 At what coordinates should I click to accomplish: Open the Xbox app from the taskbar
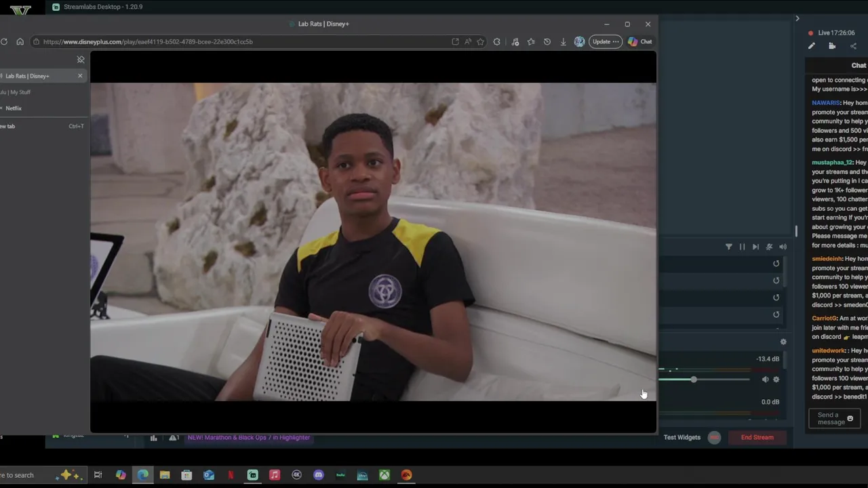pos(384,475)
